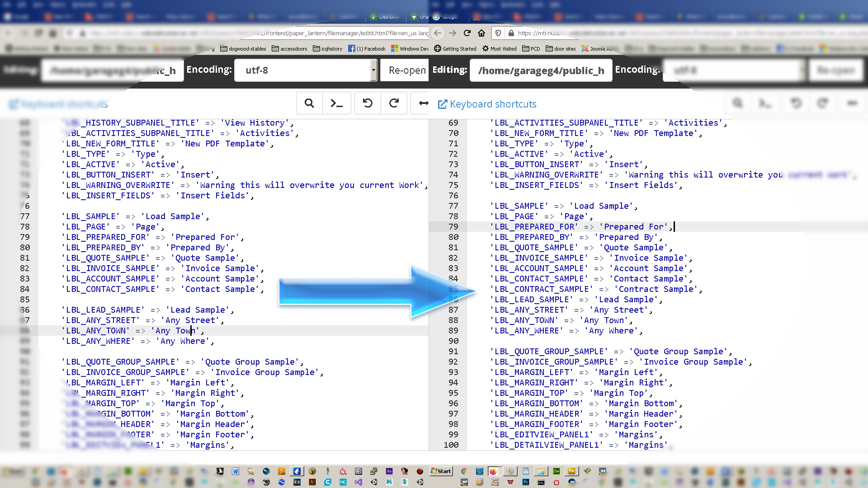Image resolution: width=868 pixels, height=488 pixels.
Task: Open the utf-8 encoding dropdown
Action: coord(305,70)
